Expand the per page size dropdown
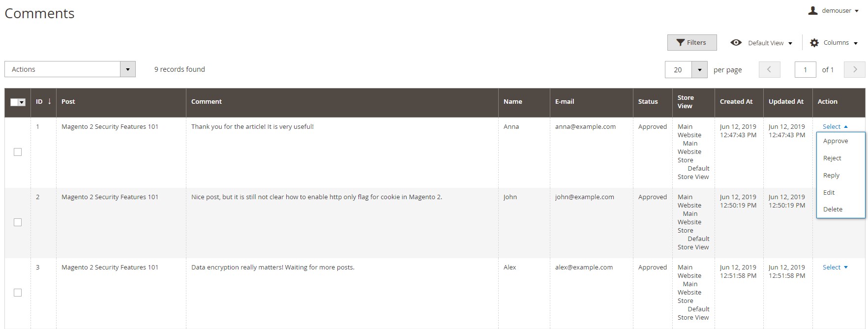The width and height of the screenshot is (868, 329). [x=699, y=70]
